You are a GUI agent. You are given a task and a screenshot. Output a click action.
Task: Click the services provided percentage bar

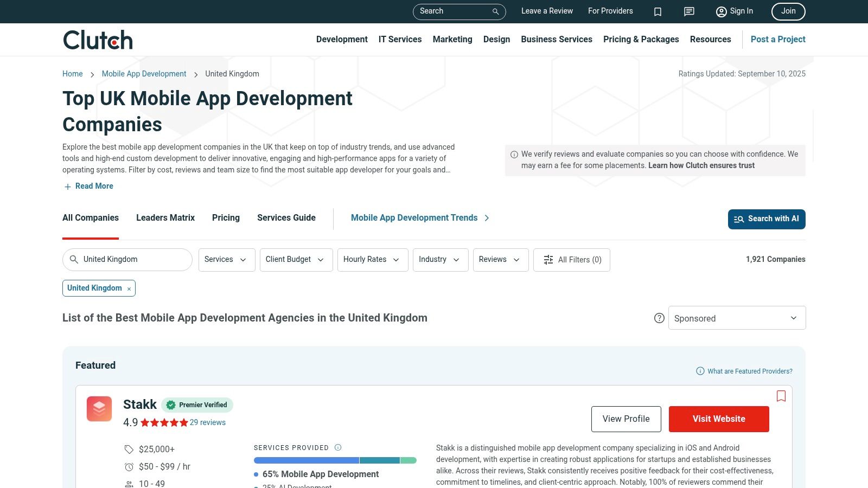click(335, 460)
